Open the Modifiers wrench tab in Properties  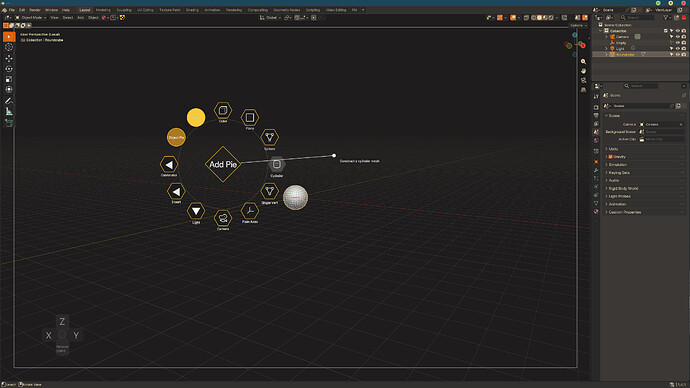596,170
